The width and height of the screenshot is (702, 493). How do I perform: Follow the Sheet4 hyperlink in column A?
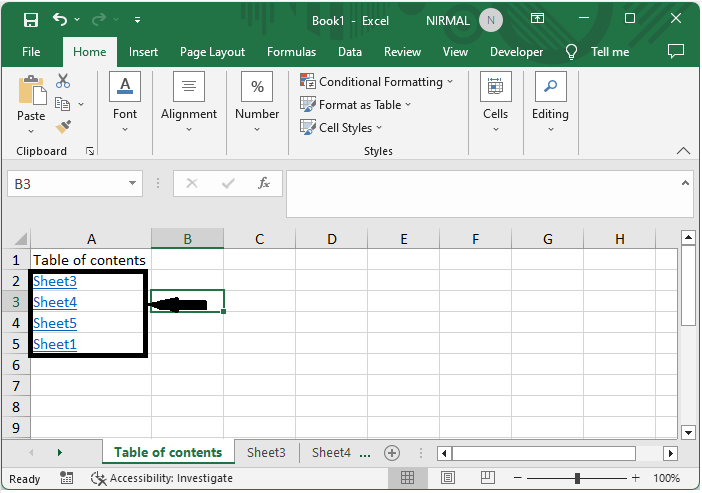click(55, 302)
